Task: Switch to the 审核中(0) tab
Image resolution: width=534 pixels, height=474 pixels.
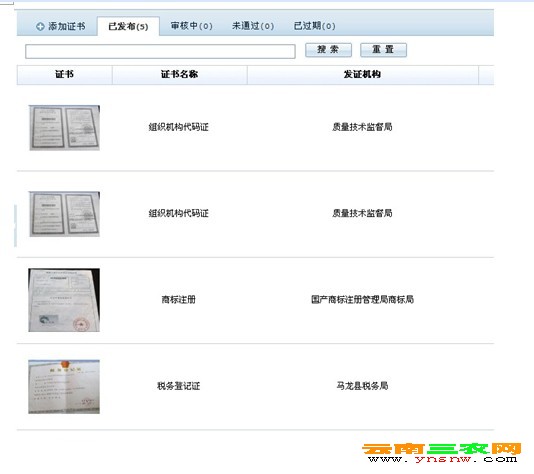Action: [x=191, y=26]
